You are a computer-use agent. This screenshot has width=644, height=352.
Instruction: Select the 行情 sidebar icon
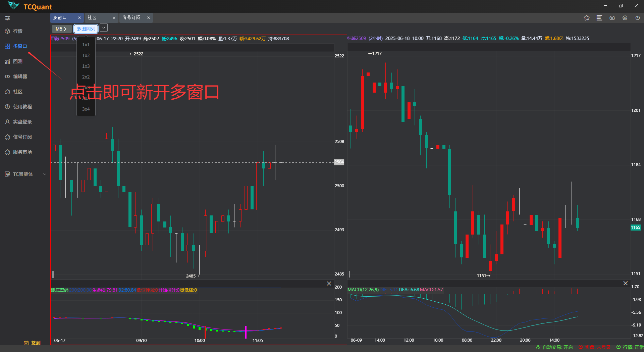pos(18,31)
